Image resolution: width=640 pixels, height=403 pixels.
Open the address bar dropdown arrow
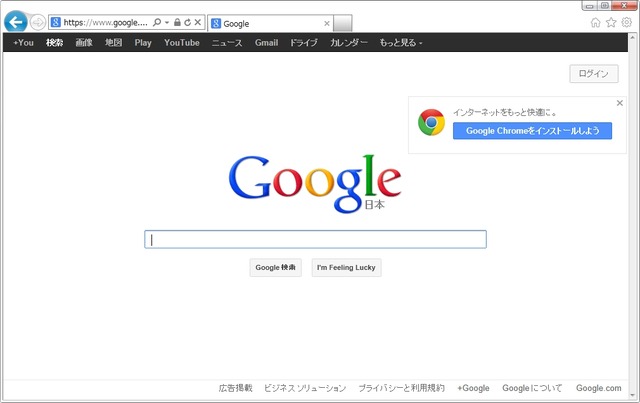pos(167,22)
